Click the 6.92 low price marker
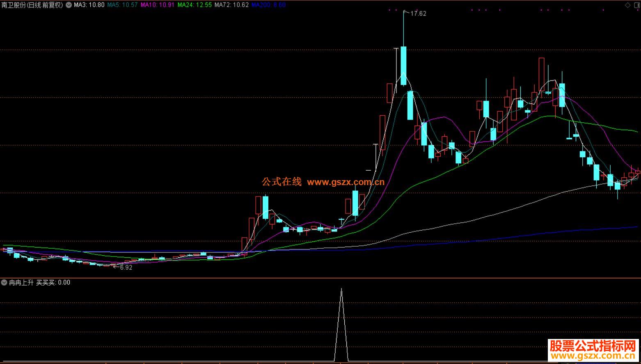 [x=126, y=268]
